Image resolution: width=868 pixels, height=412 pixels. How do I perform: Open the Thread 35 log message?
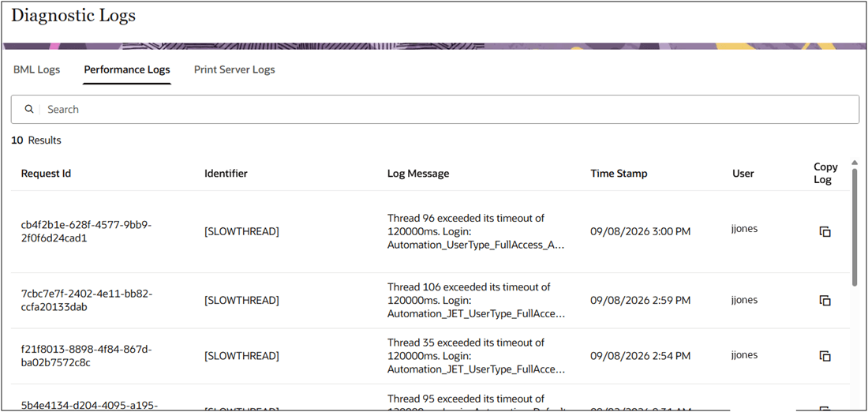[476, 356]
